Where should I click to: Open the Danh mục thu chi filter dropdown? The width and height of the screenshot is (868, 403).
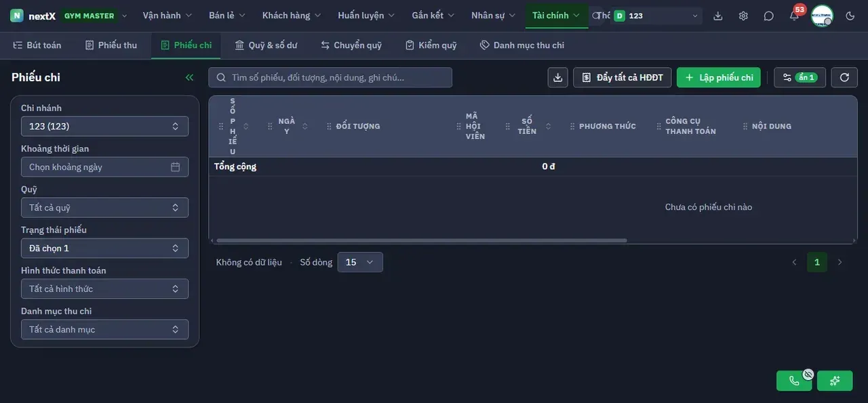pos(104,329)
